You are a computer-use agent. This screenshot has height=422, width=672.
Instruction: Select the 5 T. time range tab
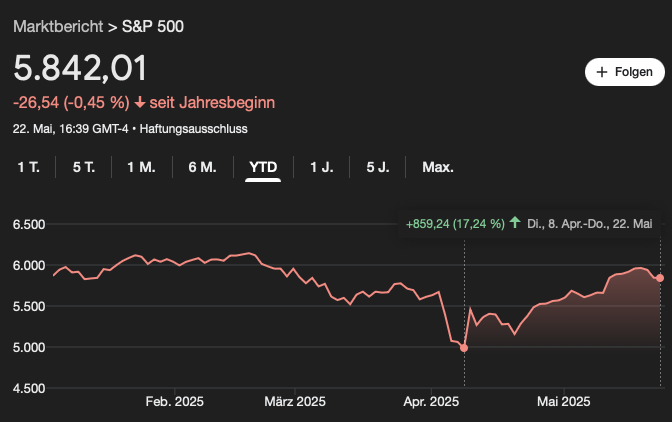84,167
